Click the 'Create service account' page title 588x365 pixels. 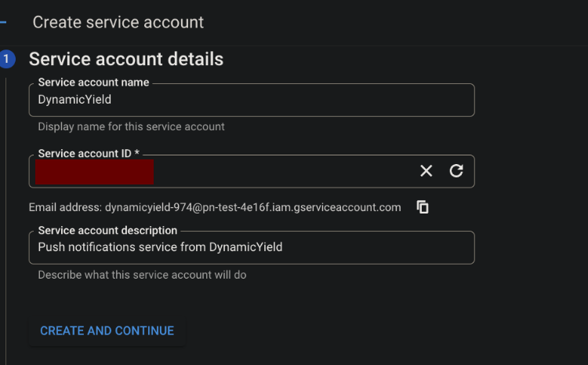tap(118, 22)
